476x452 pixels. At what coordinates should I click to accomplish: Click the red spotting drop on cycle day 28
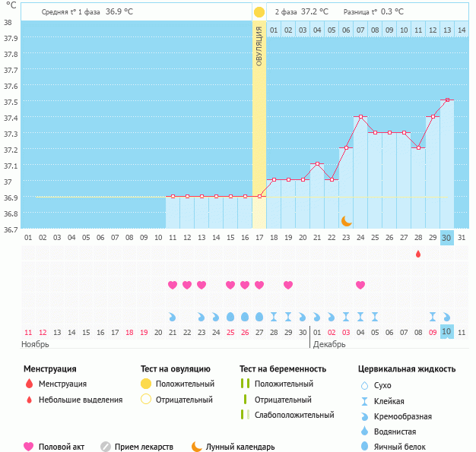coord(418,254)
